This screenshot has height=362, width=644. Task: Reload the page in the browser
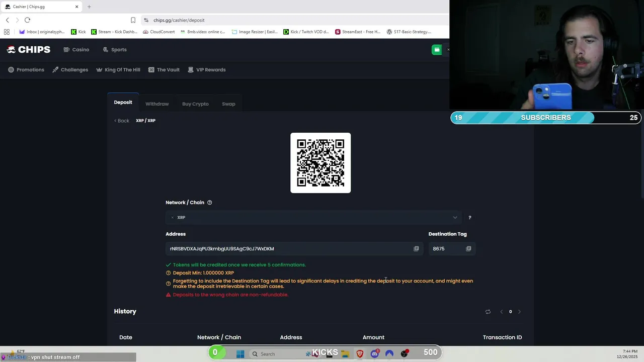27,20
